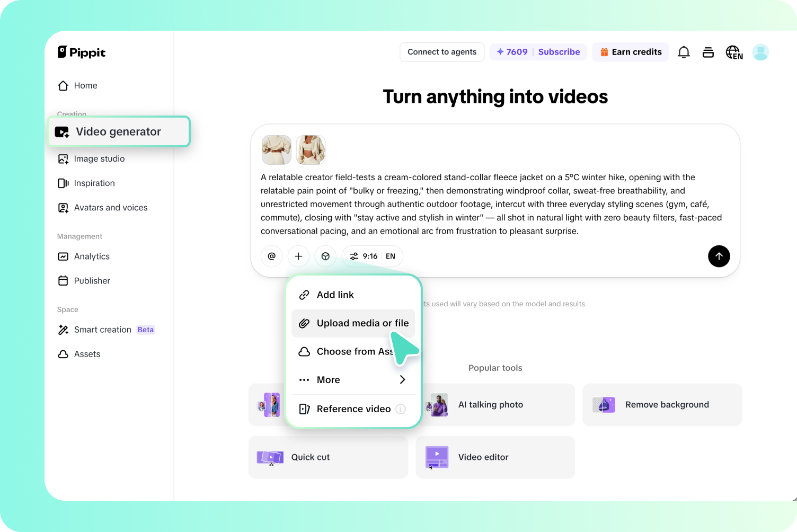
Task: Choose Upload media or file
Action: point(353,323)
